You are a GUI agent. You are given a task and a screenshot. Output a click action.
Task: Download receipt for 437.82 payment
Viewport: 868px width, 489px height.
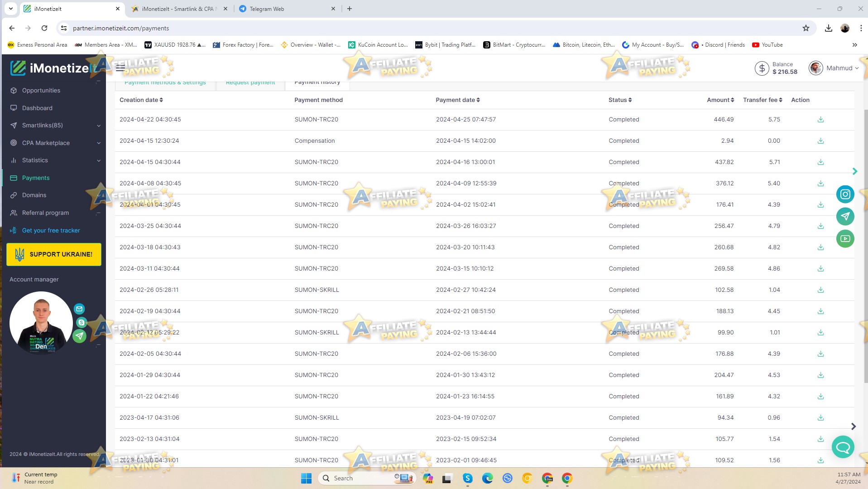(820, 162)
